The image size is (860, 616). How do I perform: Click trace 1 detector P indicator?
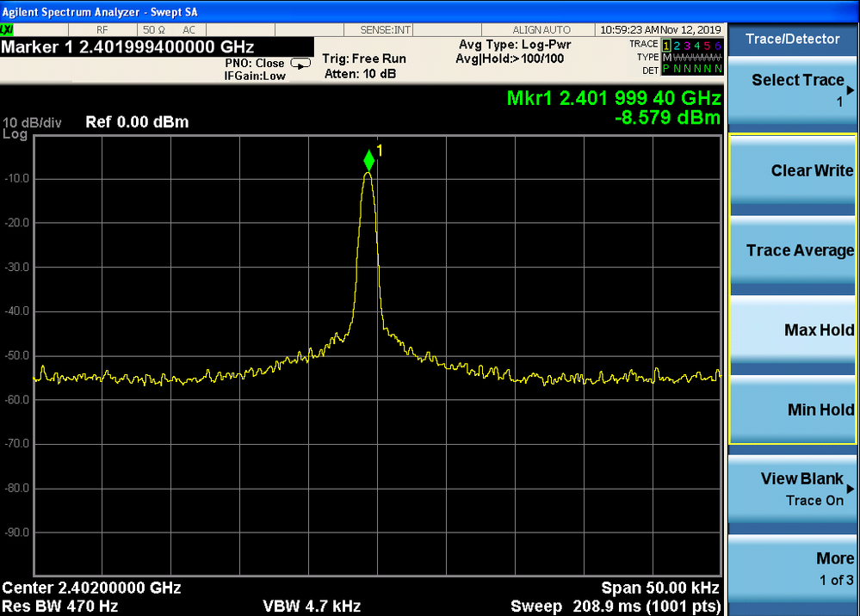(667, 69)
